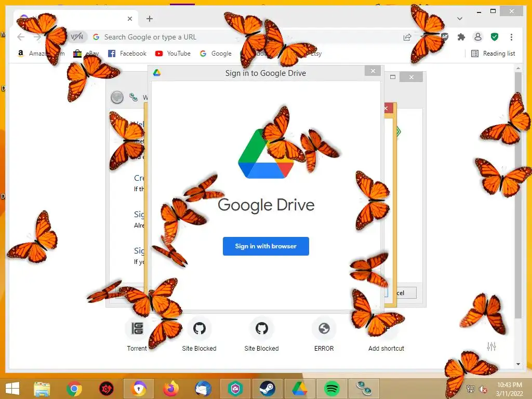Click the network tray icon
532x399 pixels.
[471, 389]
